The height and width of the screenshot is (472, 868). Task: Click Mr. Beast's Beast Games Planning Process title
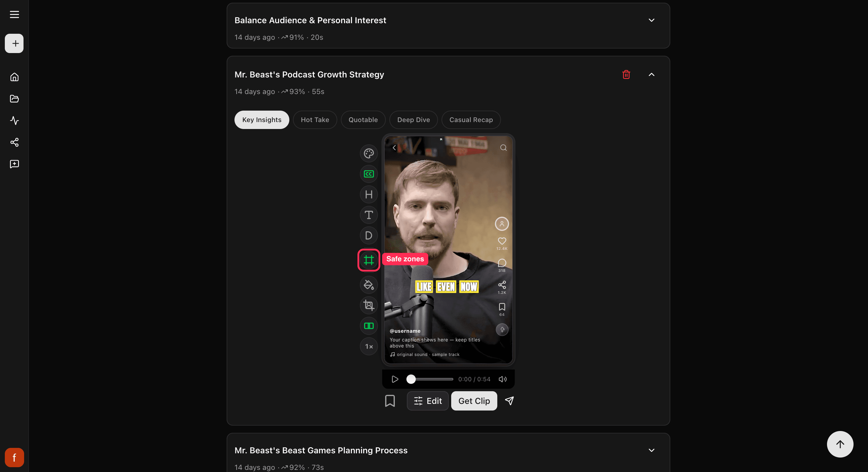321,450
